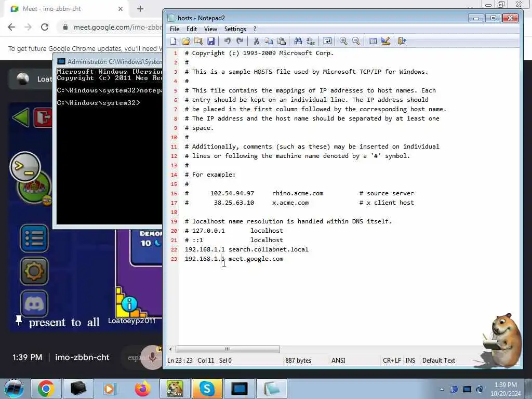Click the ANSI encoding status field
The image size is (532, 399).
pos(338,361)
